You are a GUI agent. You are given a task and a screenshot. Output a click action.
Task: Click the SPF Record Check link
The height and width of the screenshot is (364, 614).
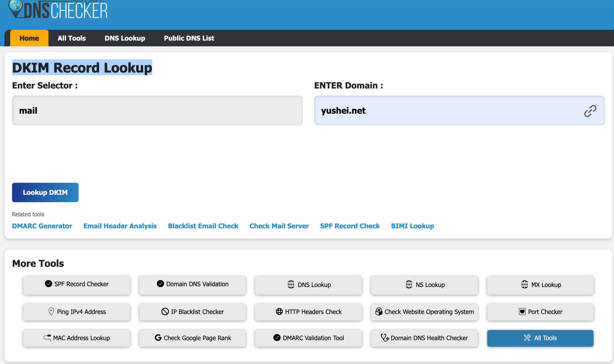click(350, 226)
